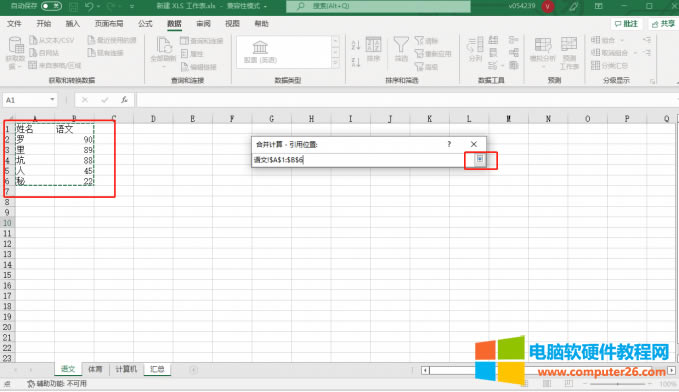Click Sort Z to A descending icon
The image size is (679, 392).
tap(356, 62)
